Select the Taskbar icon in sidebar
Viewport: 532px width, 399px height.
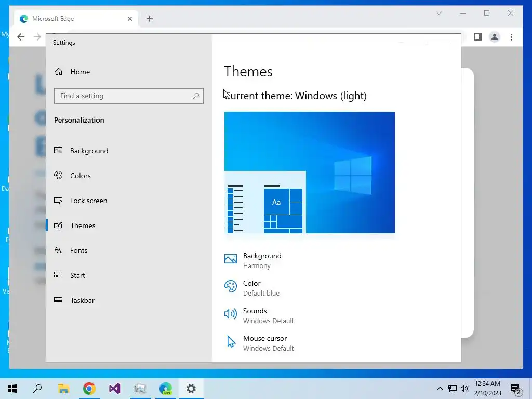[58, 300]
